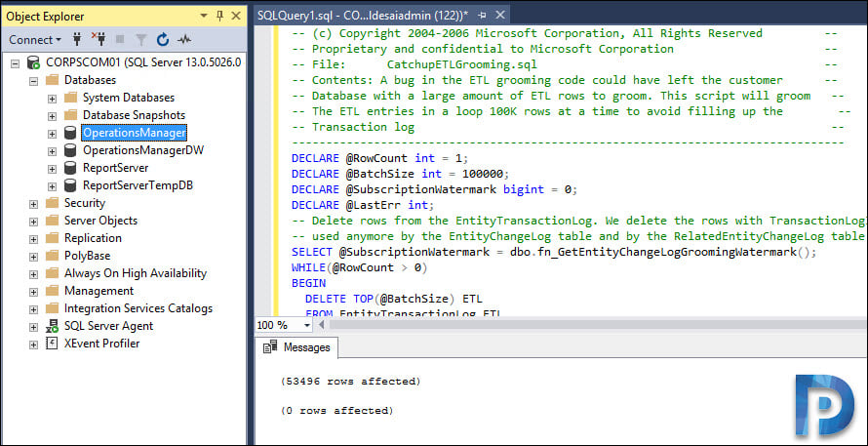
Task: Select the CORPSCOM01 server icon
Action: pos(33,62)
